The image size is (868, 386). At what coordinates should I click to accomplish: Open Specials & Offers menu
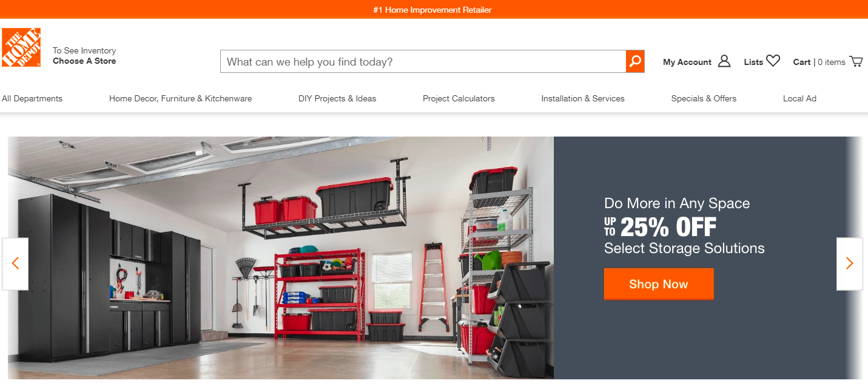704,98
